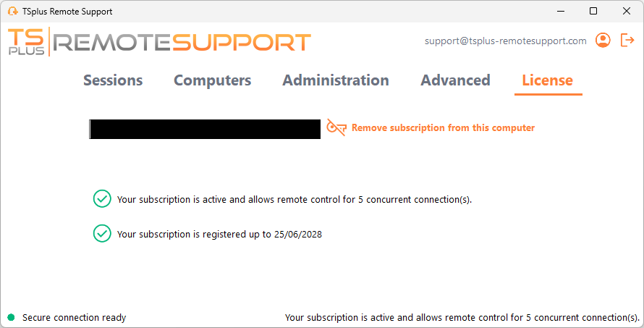Click the crossed-out key remove icon
This screenshot has height=328, width=644.
tap(336, 128)
